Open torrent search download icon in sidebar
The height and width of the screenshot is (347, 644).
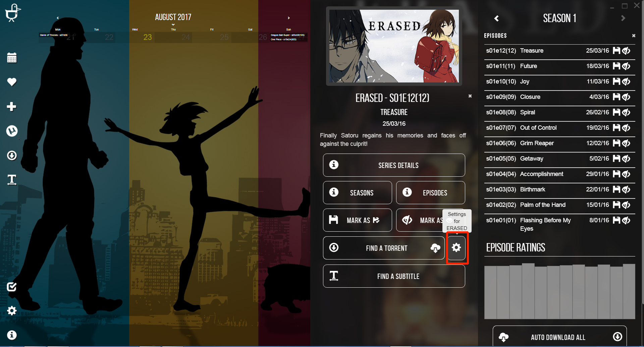point(12,156)
